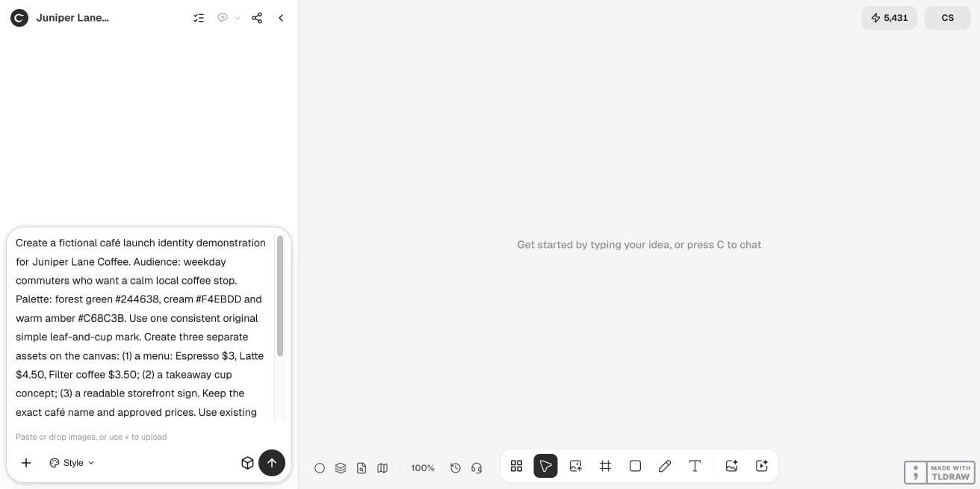Select the pointer select tool
980x489 pixels.
point(546,466)
